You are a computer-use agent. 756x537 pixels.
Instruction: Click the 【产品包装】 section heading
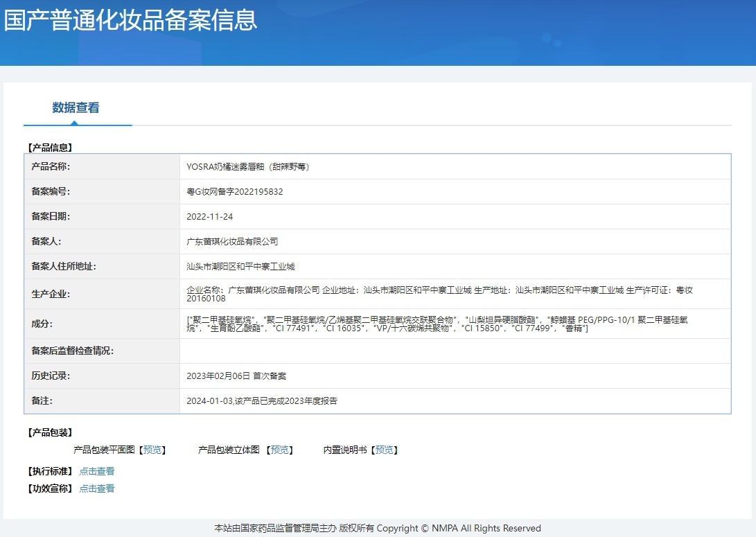[x=50, y=432]
